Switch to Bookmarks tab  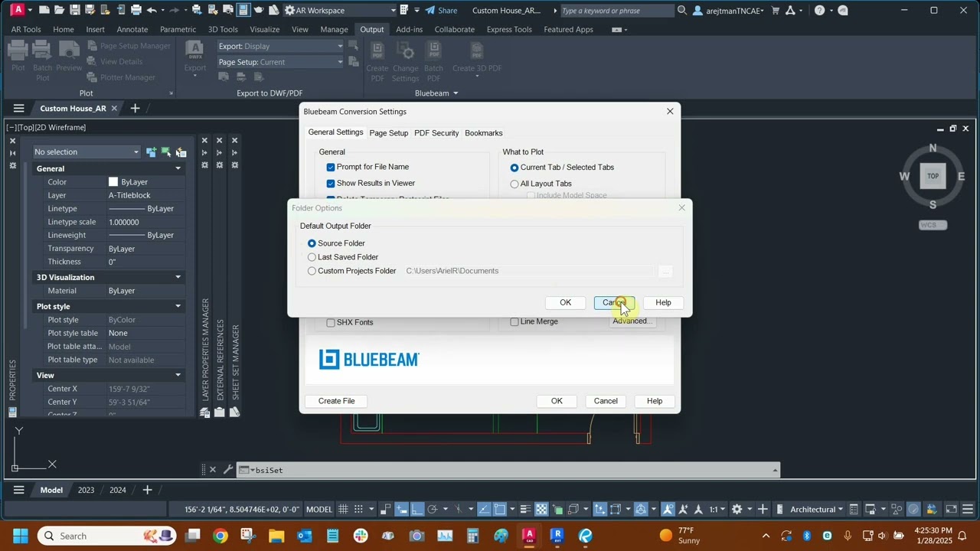pyautogui.click(x=484, y=133)
